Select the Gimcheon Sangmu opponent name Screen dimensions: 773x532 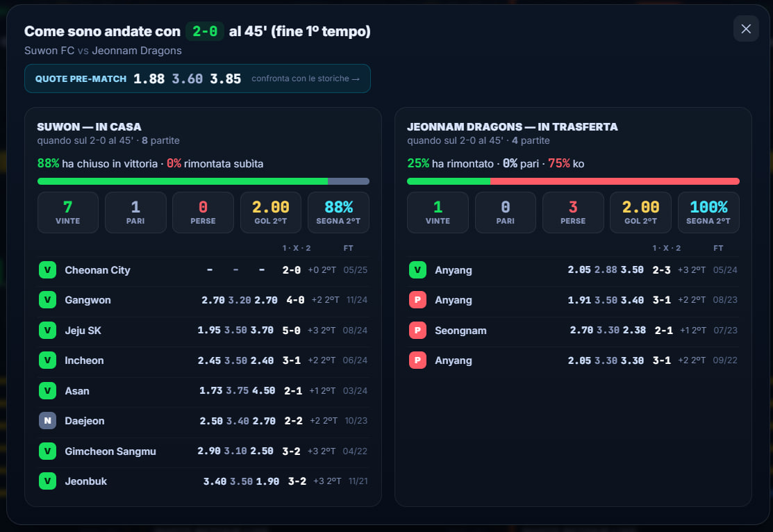(x=110, y=451)
